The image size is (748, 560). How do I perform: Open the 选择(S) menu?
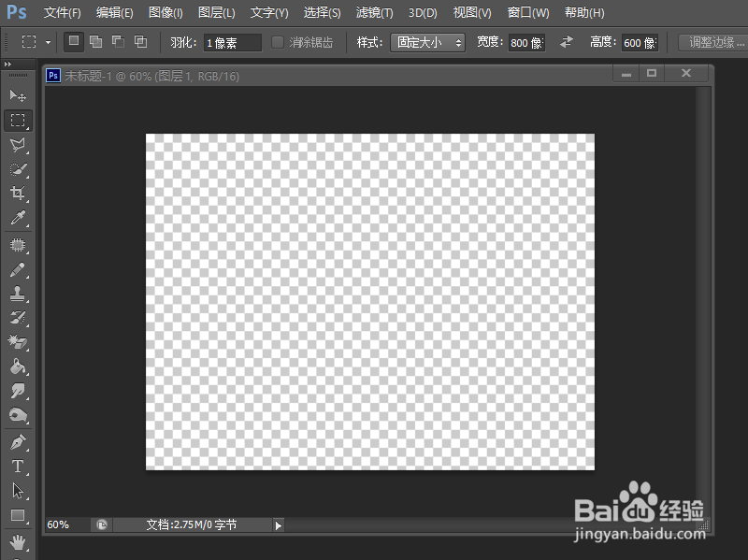[323, 12]
